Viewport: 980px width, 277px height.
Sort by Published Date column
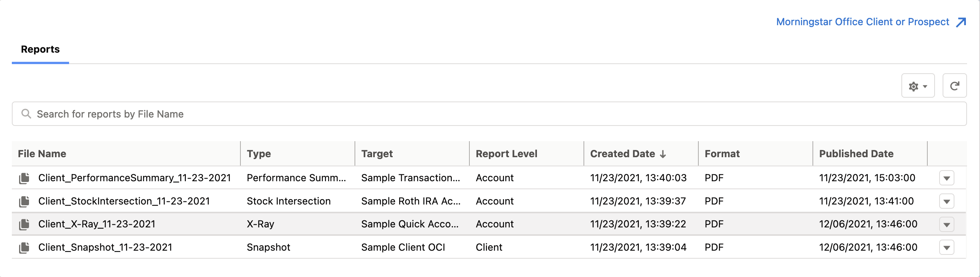[x=856, y=154]
